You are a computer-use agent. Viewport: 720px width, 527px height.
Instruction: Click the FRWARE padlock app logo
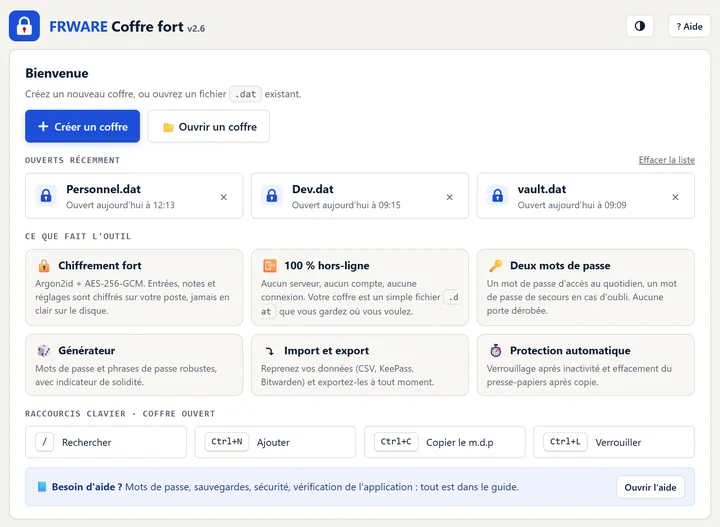click(x=24, y=26)
